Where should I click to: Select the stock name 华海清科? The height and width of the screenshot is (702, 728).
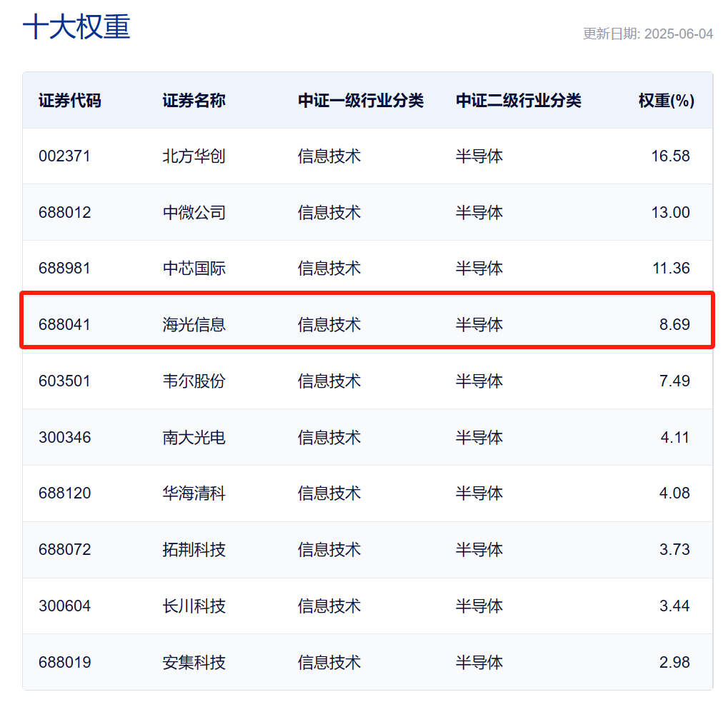point(194,493)
